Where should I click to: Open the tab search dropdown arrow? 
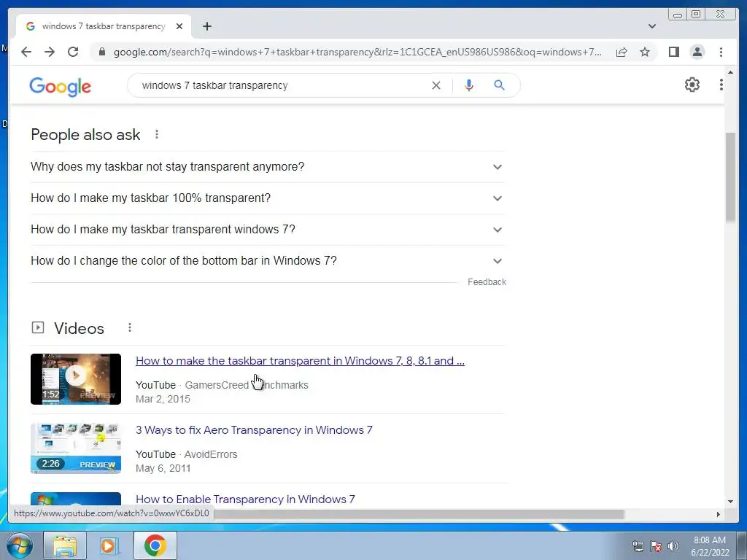(652, 26)
